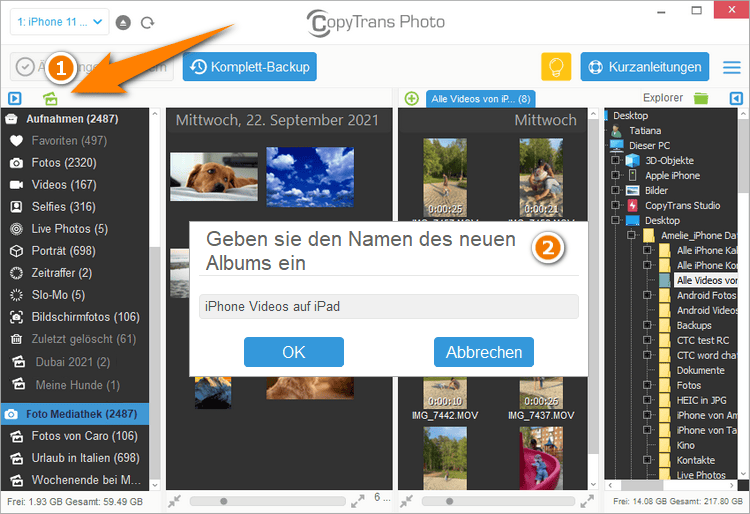The width and height of the screenshot is (750, 514).
Task: Open Favoriten (497) album
Action: click(x=75, y=141)
